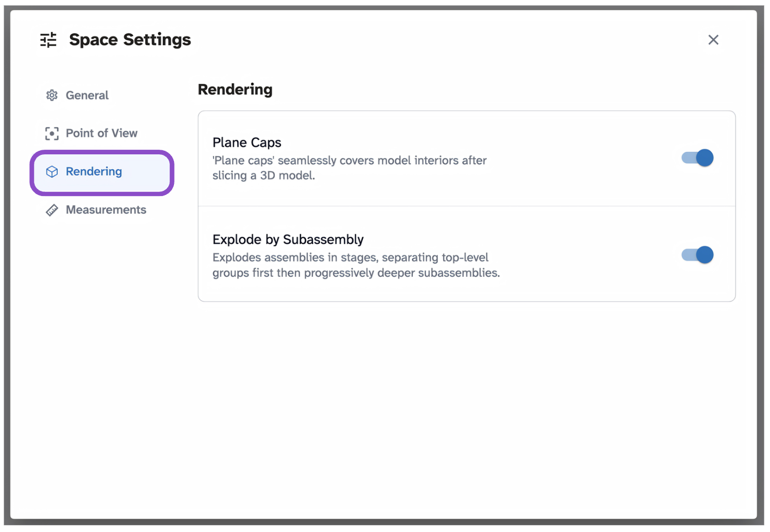The height and width of the screenshot is (532, 770).
Task: Click the Rendering section heading
Action: 235,90
